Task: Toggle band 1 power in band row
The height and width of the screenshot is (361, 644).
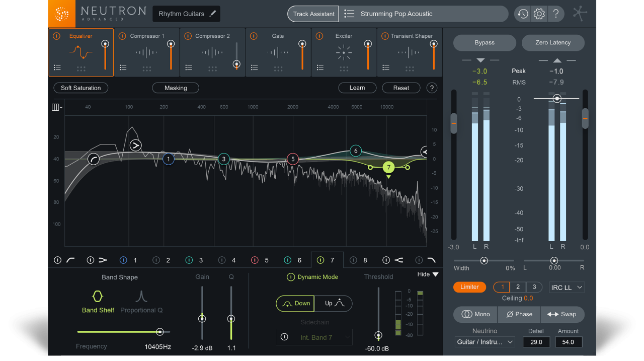Action: tap(123, 260)
